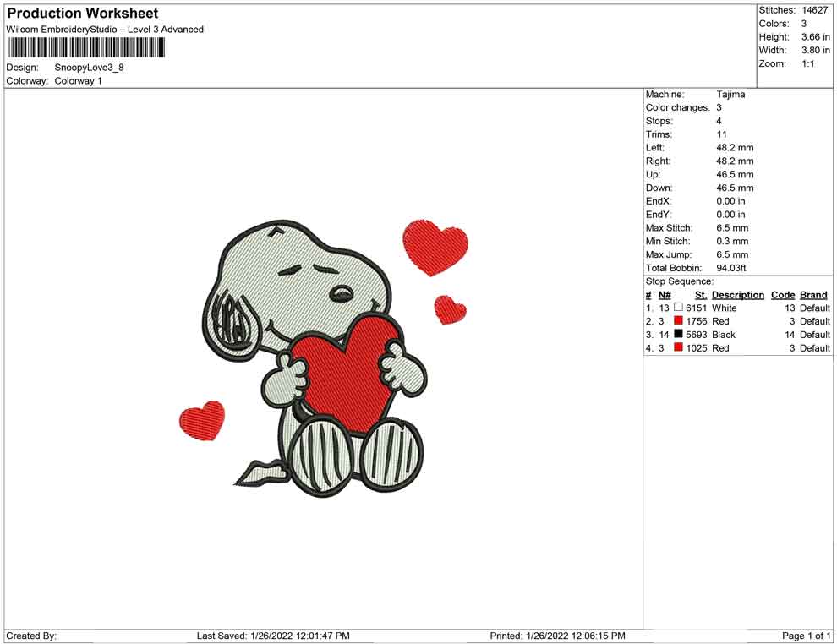Click the Machine value 'Tajima'
Image resolution: width=837 pixels, height=644 pixels.
730,94
